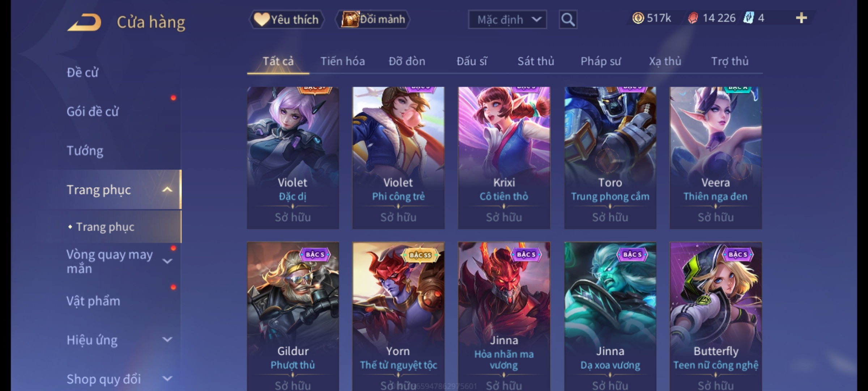Click the gold coin 517k icon
Viewport: 868px width, 391px height.
[x=638, y=18]
